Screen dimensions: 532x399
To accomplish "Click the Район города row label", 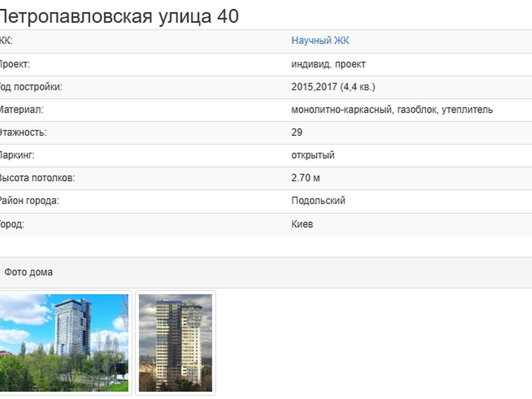I will [29, 201].
